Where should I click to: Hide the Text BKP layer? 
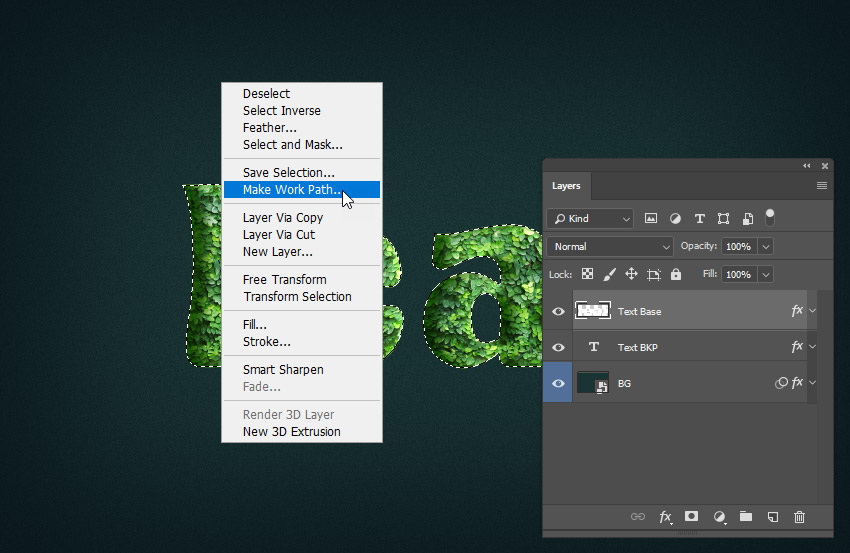click(x=558, y=347)
